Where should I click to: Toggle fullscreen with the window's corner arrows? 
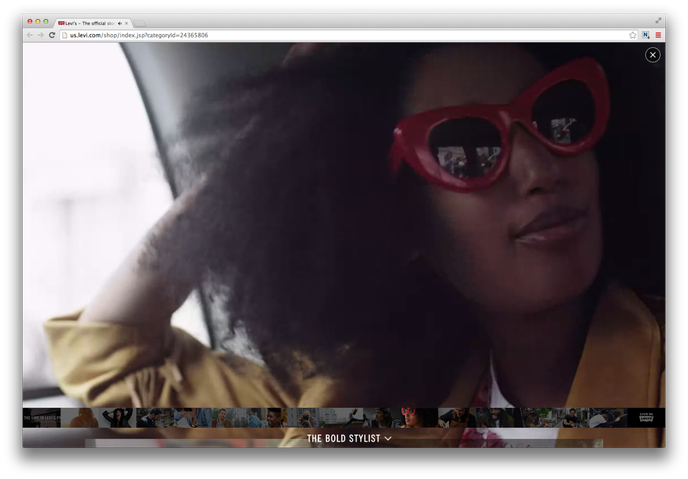coord(658,20)
